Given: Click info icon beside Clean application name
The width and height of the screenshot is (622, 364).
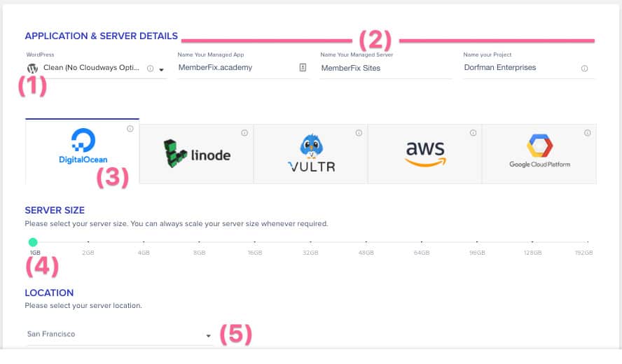Looking at the screenshot, I should pyautogui.click(x=151, y=69).
